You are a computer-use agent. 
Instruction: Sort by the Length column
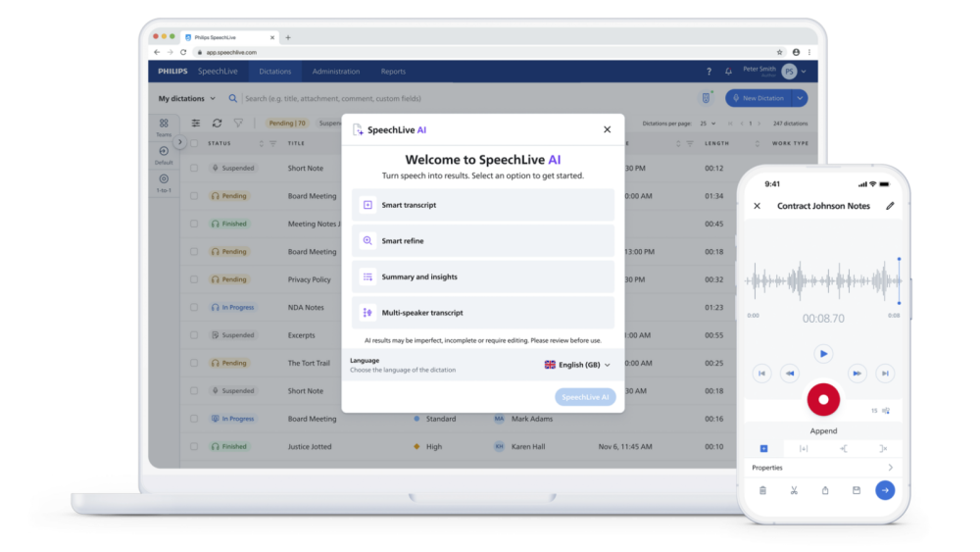pyautogui.click(x=757, y=144)
